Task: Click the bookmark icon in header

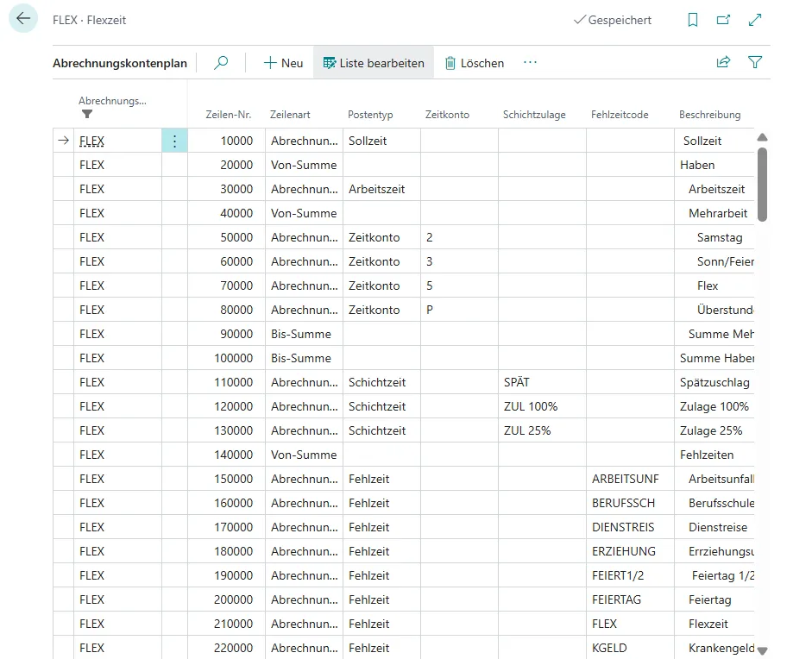Action: coord(692,20)
